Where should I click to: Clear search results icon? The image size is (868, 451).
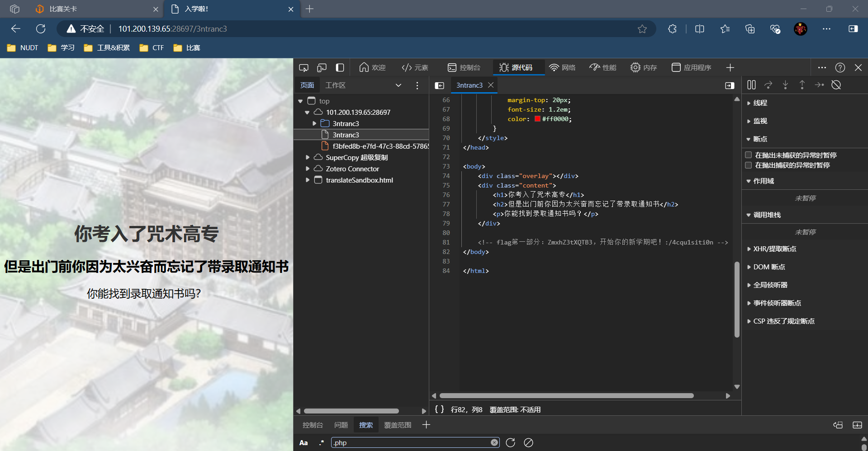[x=528, y=443]
